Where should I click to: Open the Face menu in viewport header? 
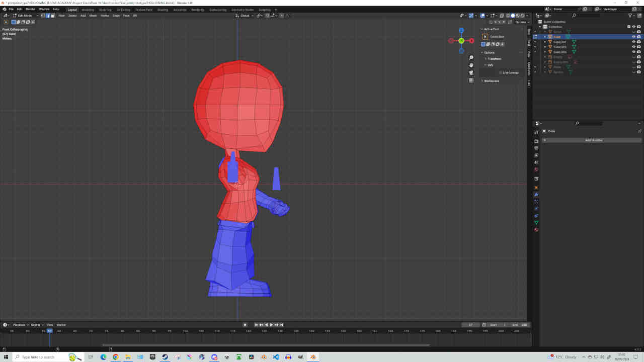click(x=126, y=16)
